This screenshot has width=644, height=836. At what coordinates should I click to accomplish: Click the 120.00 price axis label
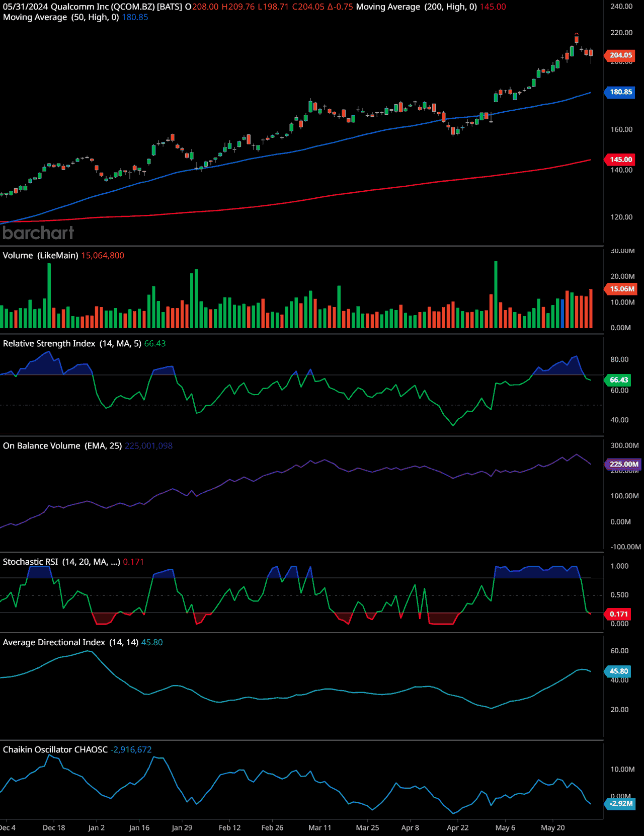(621, 217)
